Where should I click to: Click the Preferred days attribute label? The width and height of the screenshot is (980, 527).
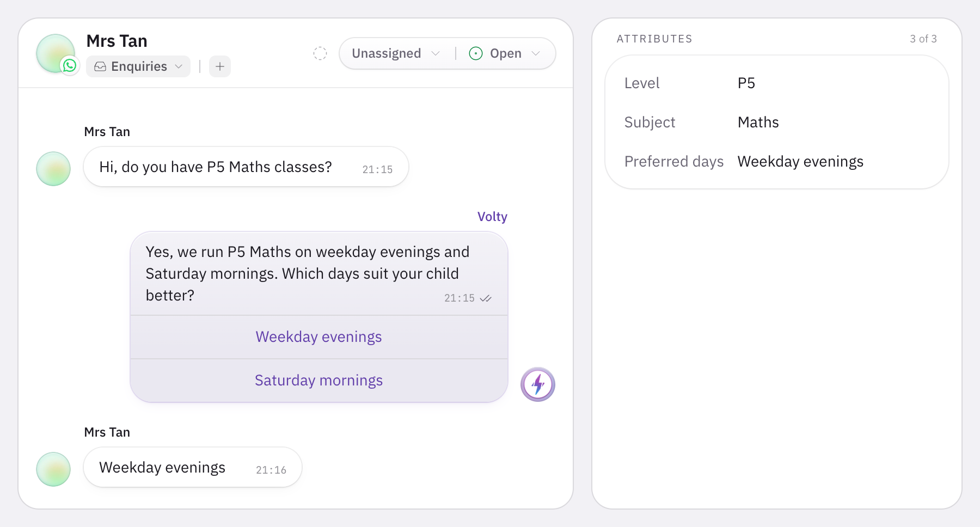(674, 162)
